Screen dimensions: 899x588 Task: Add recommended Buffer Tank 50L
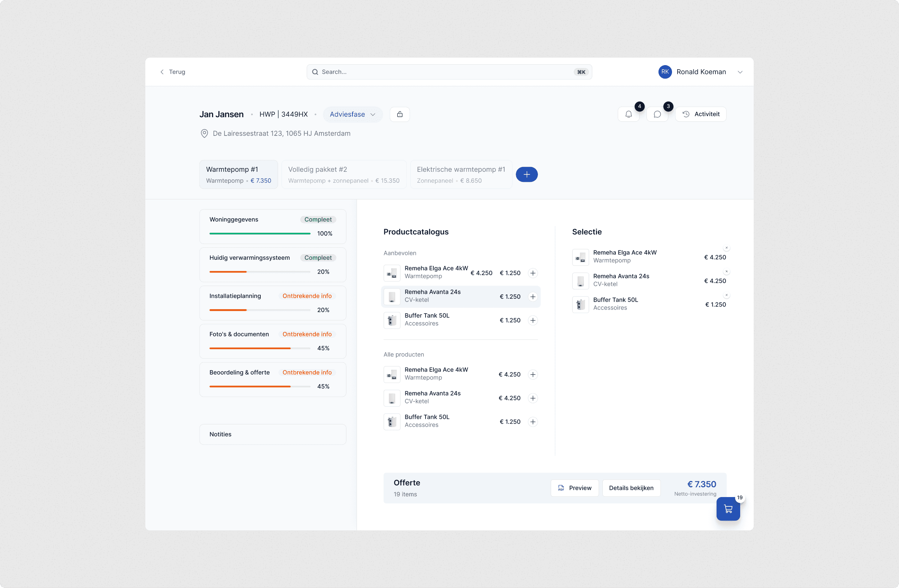533,320
